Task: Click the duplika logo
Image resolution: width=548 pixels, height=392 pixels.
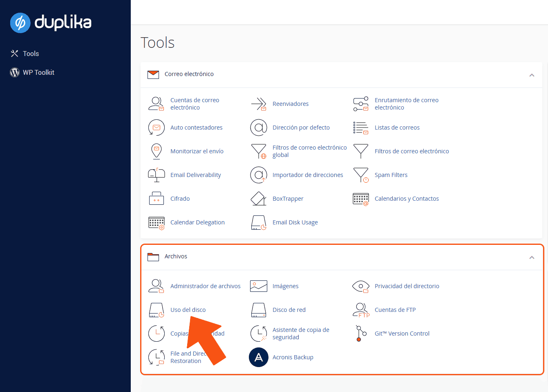Action: tap(51, 22)
